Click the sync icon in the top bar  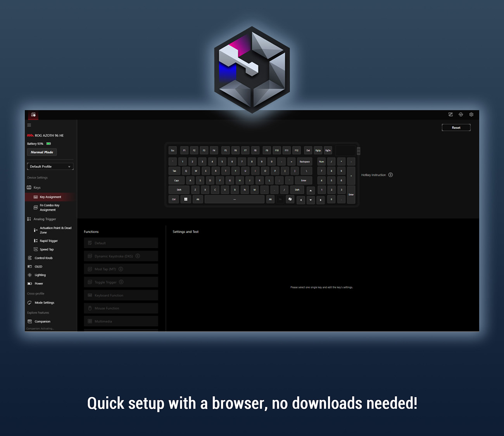click(461, 114)
